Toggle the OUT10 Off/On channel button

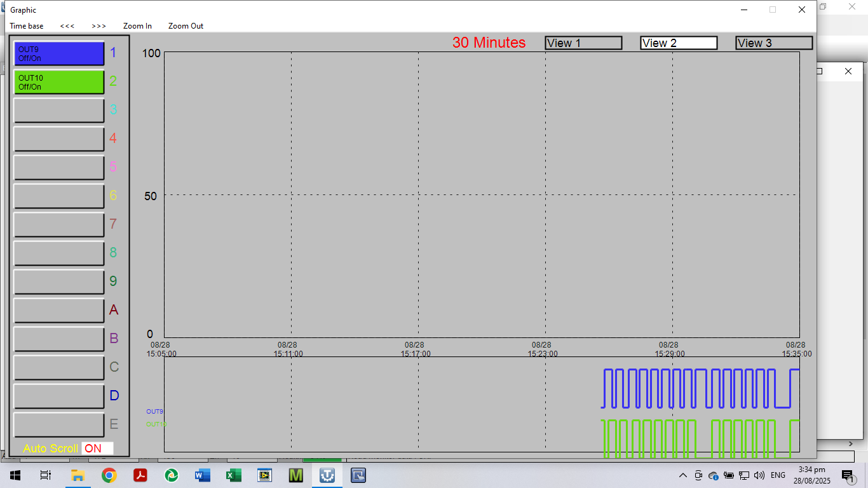59,82
